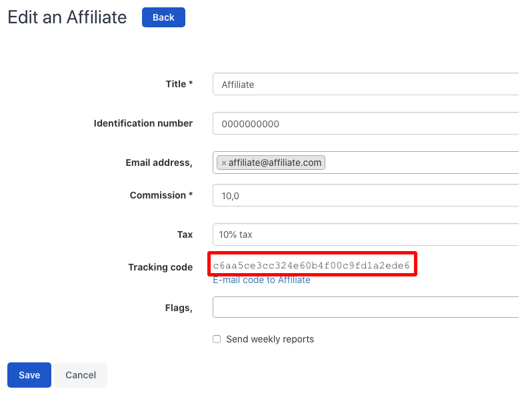This screenshot has height=409, width=532.
Task: Click the Identification number field
Action: tap(366, 123)
